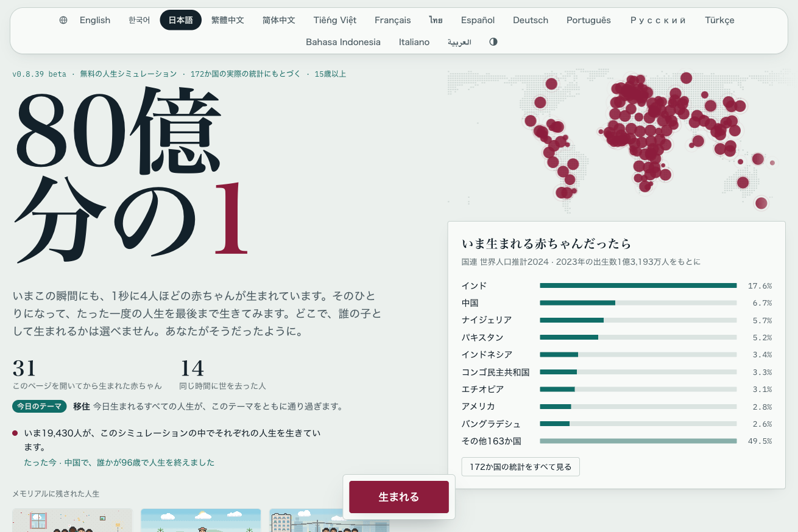This screenshot has height=532, width=798.
Task: Click the 中国で96歳 life-ended notice
Action: click(x=119, y=463)
